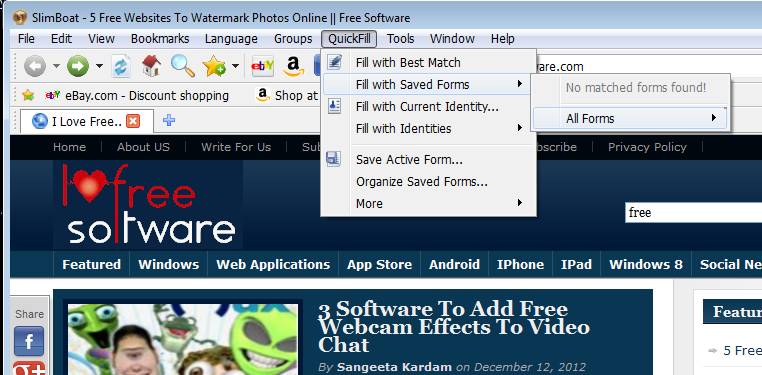The width and height of the screenshot is (762, 375).
Task: Expand the Back history dropdown arrow
Action: (56, 66)
